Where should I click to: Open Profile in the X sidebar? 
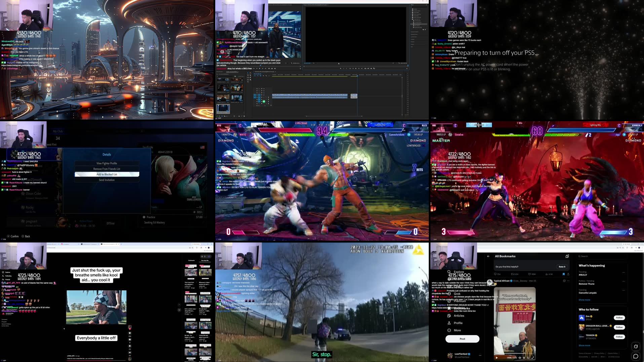pyautogui.click(x=458, y=323)
